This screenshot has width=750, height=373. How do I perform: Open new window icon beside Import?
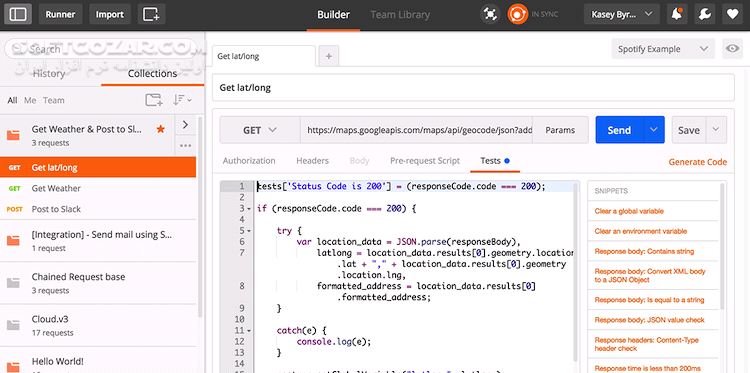click(x=152, y=14)
